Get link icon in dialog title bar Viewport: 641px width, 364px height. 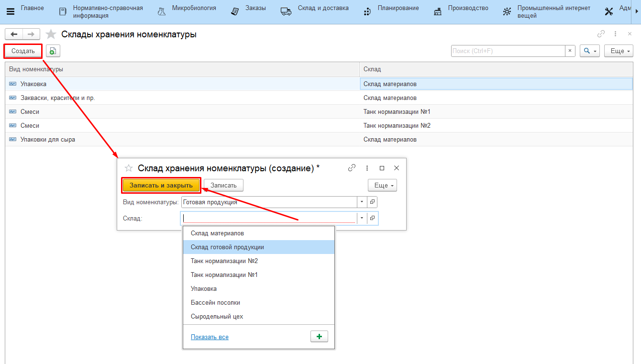(352, 168)
